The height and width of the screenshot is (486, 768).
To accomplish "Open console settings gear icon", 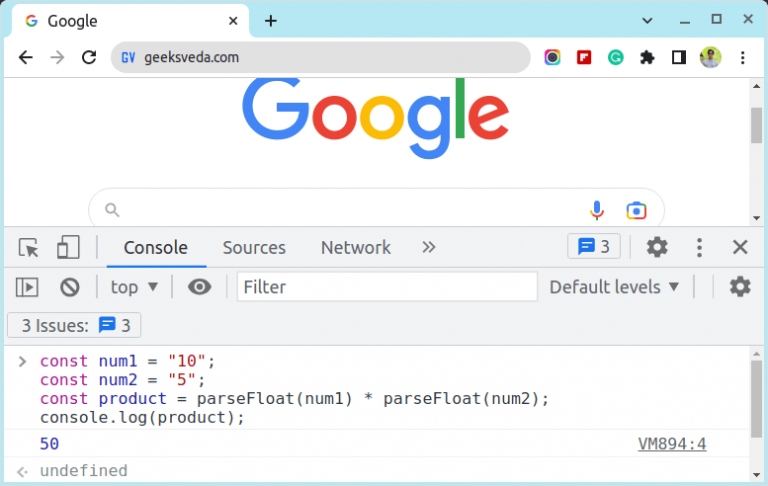I will (x=740, y=287).
